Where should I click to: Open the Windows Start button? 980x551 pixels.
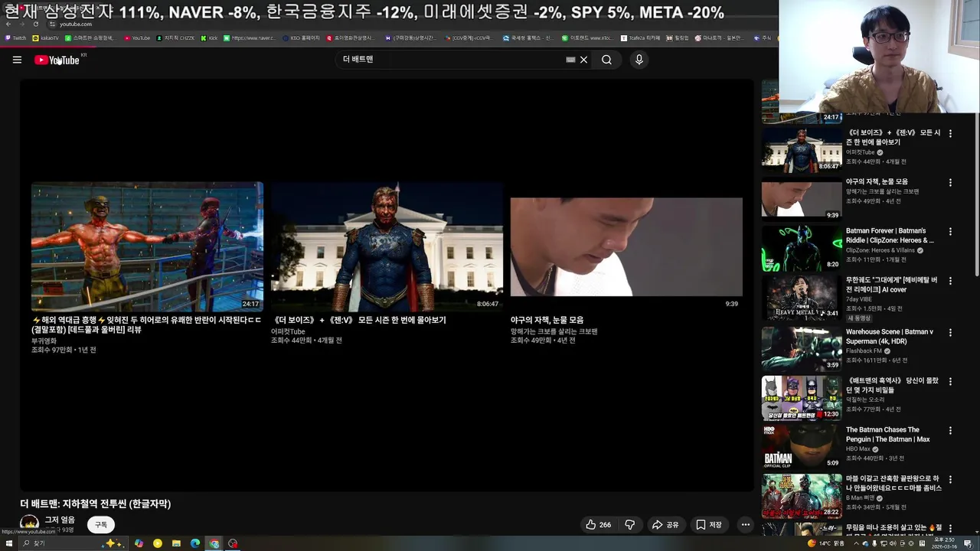pyautogui.click(x=8, y=543)
